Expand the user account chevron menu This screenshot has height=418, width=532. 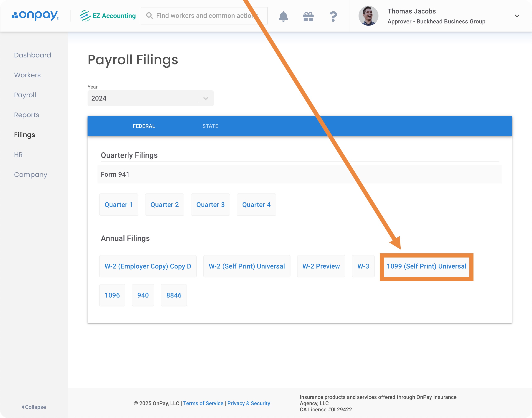pos(517,16)
